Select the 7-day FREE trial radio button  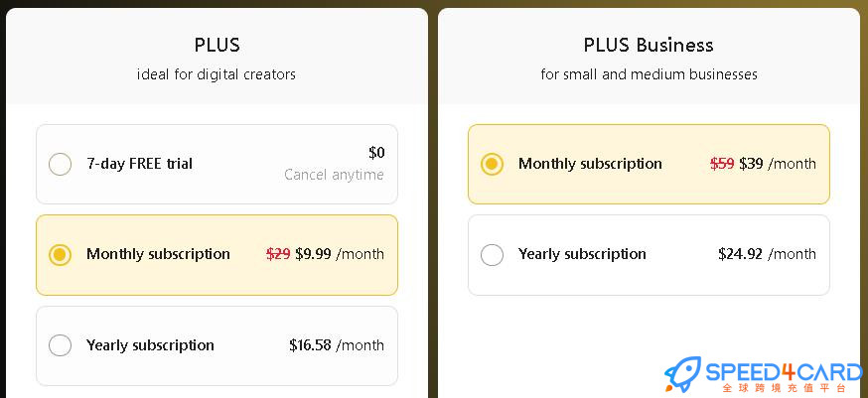tap(60, 165)
